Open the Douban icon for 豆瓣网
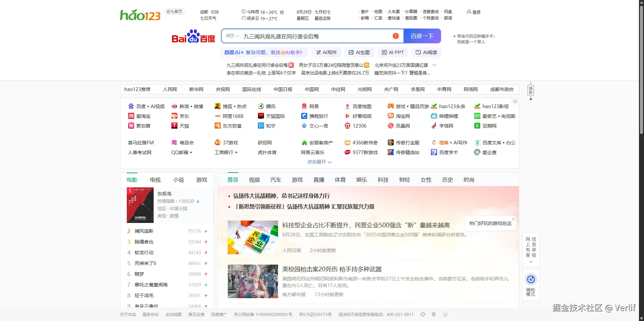 477,126
